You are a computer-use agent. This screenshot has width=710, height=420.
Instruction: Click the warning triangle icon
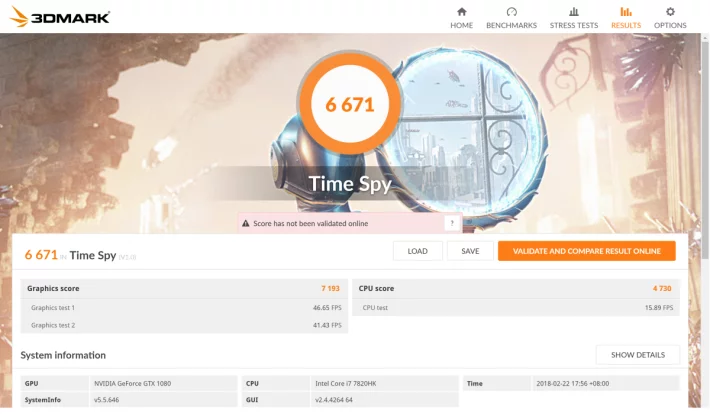point(245,223)
